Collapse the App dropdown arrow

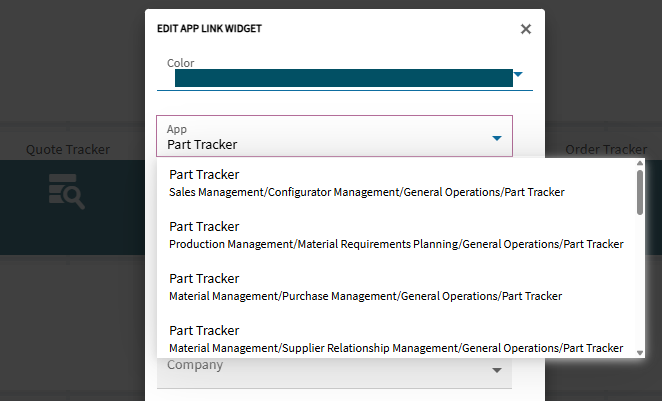coord(497,138)
